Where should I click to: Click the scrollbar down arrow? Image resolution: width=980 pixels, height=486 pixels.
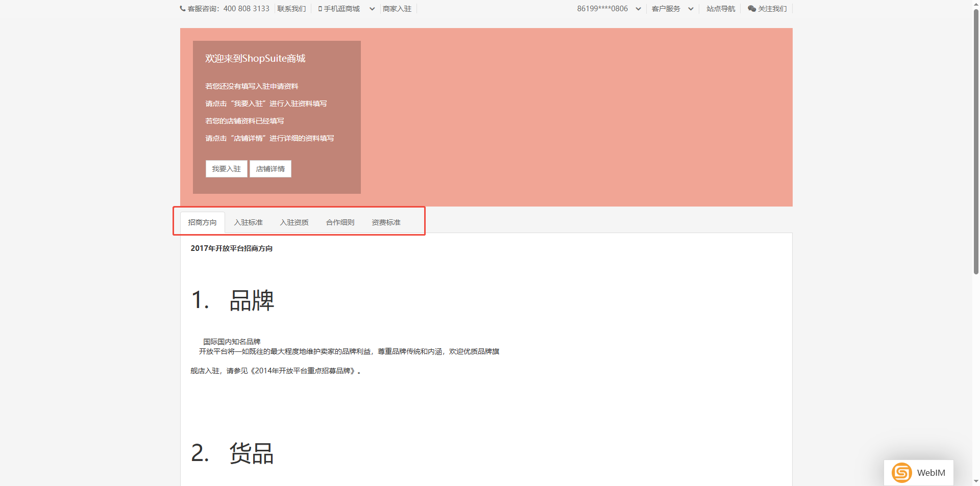(976, 481)
